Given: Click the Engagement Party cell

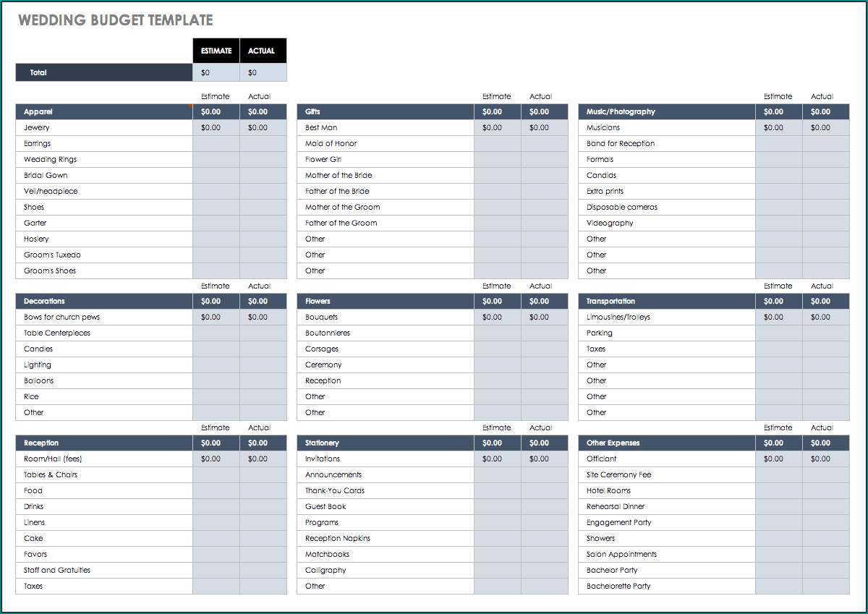Looking at the screenshot, I should tap(667, 523).
